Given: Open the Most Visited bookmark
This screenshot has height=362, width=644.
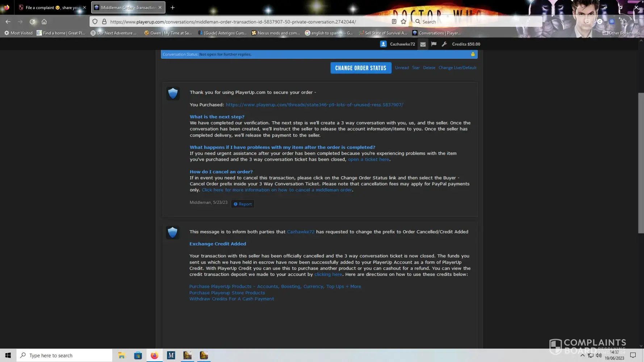Looking at the screenshot, I should pyautogui.click(x=18, y=33).
